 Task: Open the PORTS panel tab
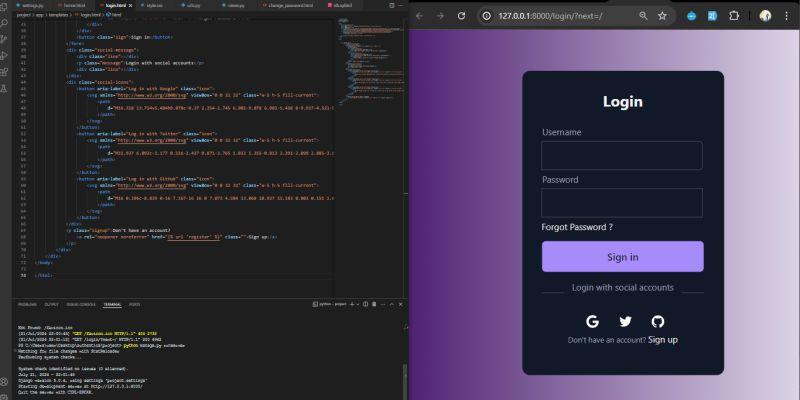[134, 305]
